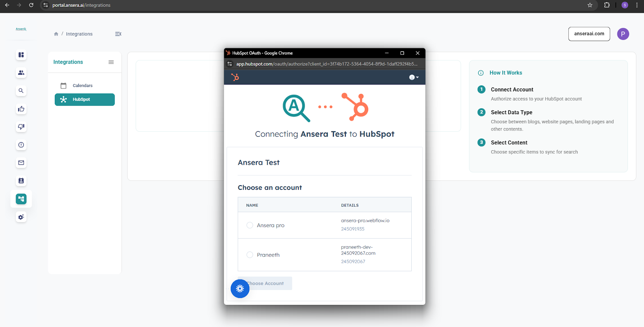Open the integrations icon in left sidebar

pos(21,199)
